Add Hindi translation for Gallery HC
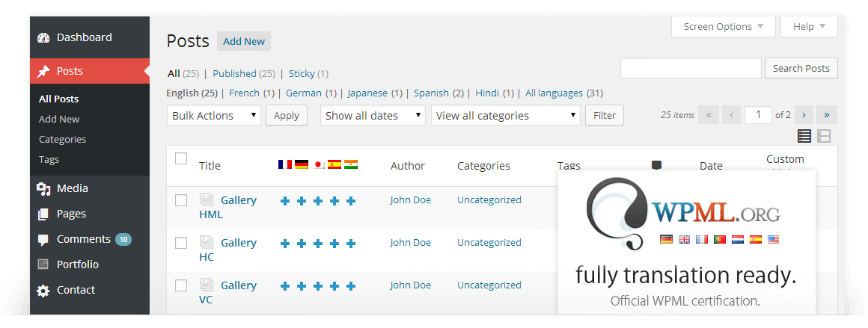868x328 pixels. pos(351,244)
